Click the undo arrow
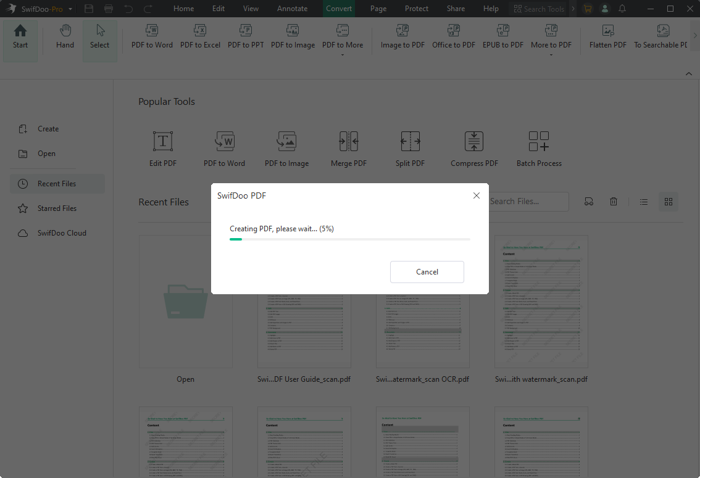 (x=128, y=8)
